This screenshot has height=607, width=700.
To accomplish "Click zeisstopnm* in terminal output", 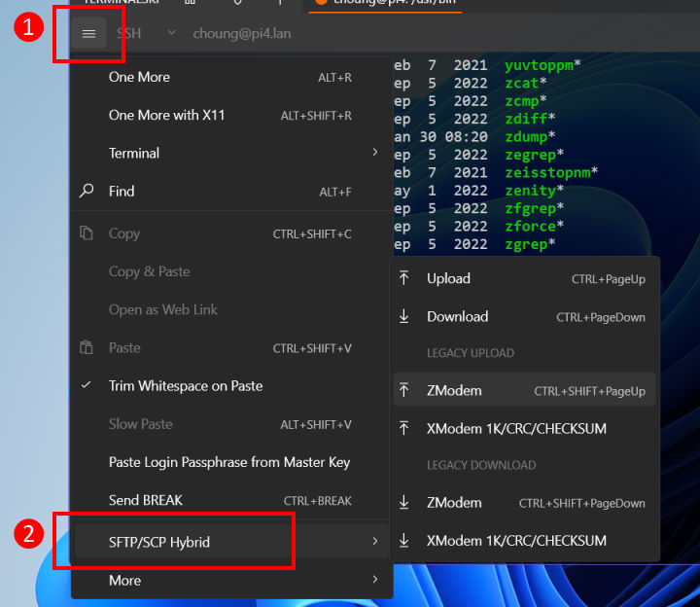I will [551, 173].
